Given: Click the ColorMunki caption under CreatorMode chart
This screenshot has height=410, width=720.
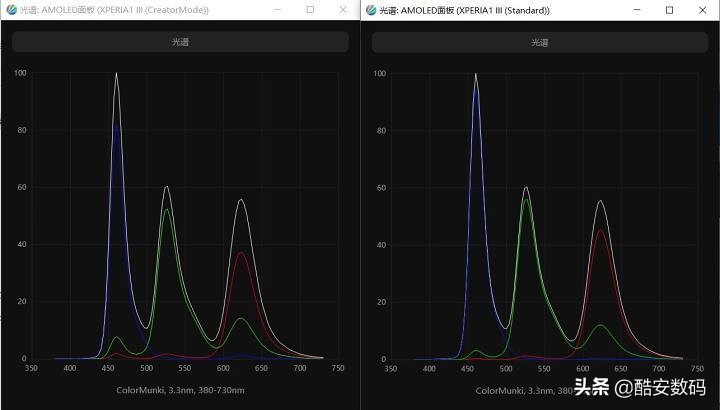Looking at the screenshot, I should 180,389.
